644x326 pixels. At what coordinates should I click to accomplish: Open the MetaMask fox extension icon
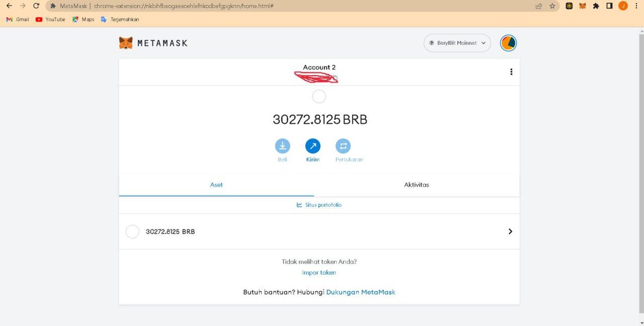click(x=582, y=6)
